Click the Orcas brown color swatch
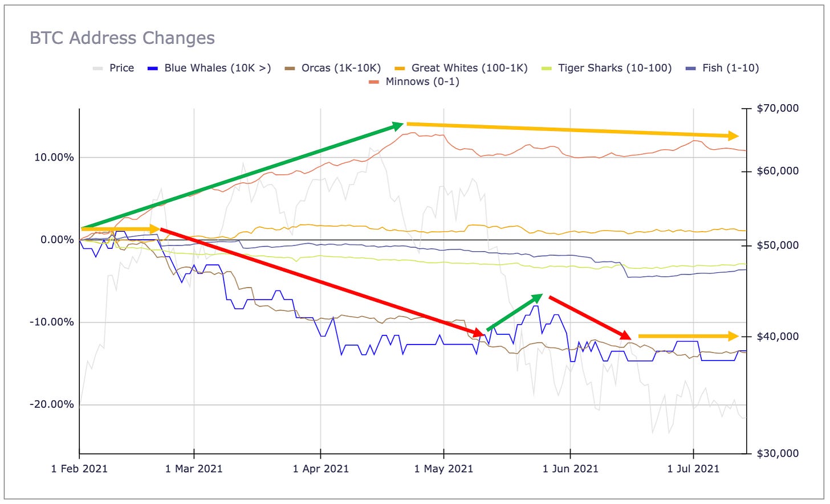 pos(290,68)
